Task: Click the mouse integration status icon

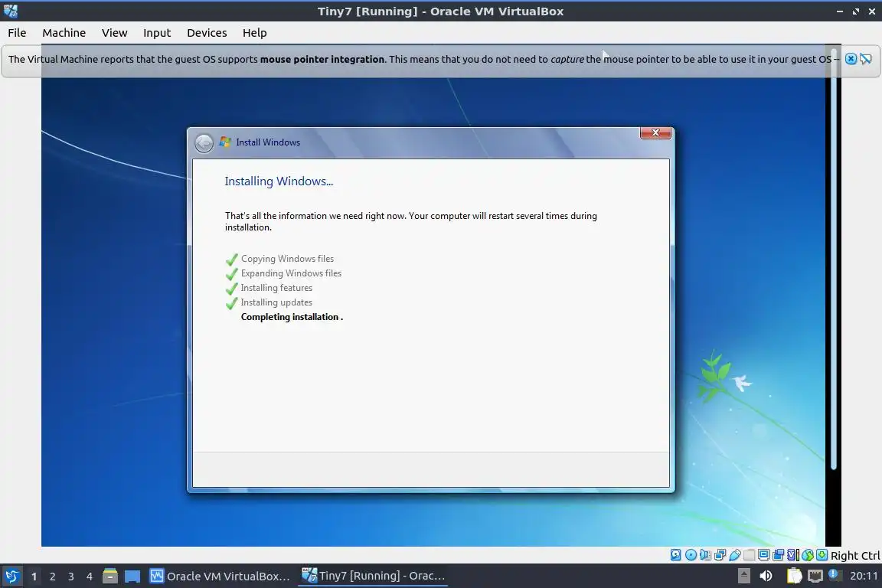Action: (808, 555)
